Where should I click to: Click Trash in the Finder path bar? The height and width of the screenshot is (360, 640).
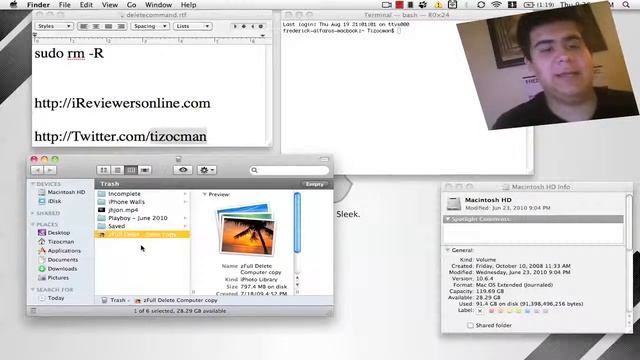coord(114,300)
